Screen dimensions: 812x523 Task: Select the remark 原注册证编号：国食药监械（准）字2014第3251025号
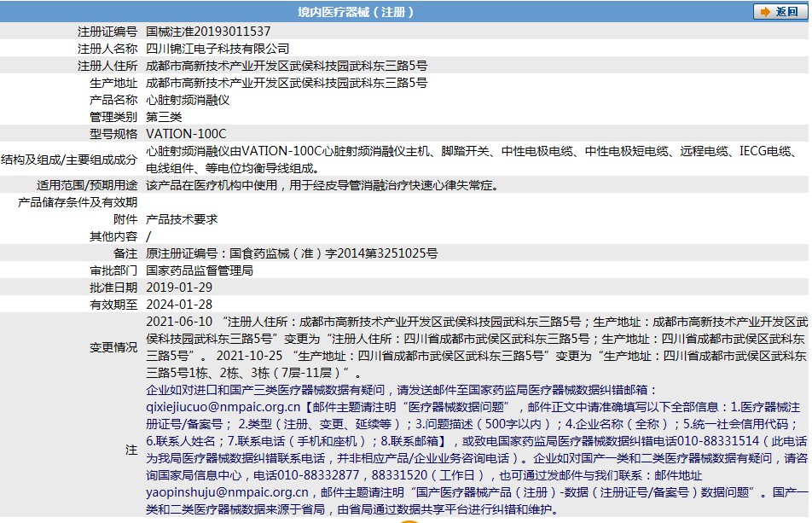coord(292,253)
